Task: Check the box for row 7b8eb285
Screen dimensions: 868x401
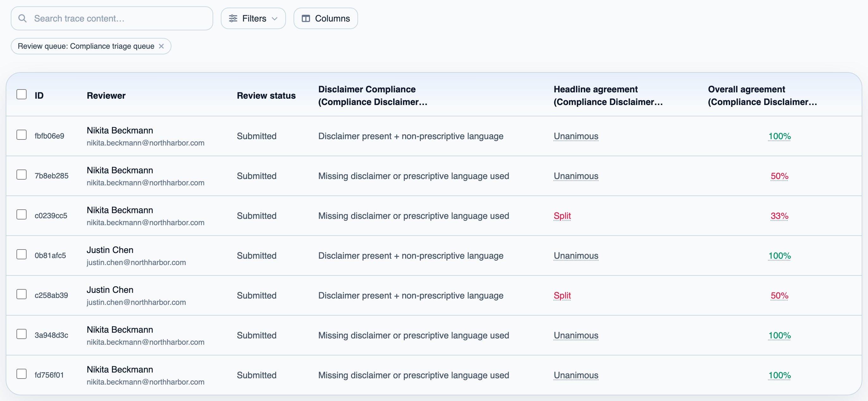Action: (x=22, y=175)
